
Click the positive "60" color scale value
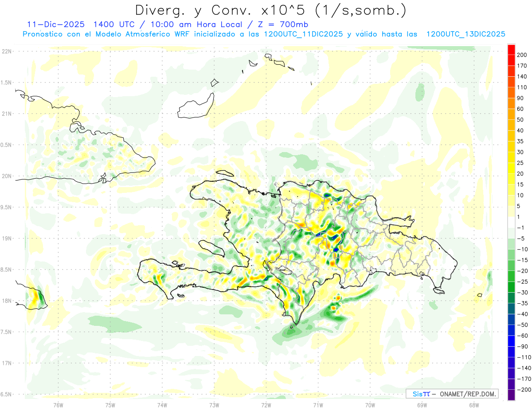pyautogui.click(x=520, y=109)
